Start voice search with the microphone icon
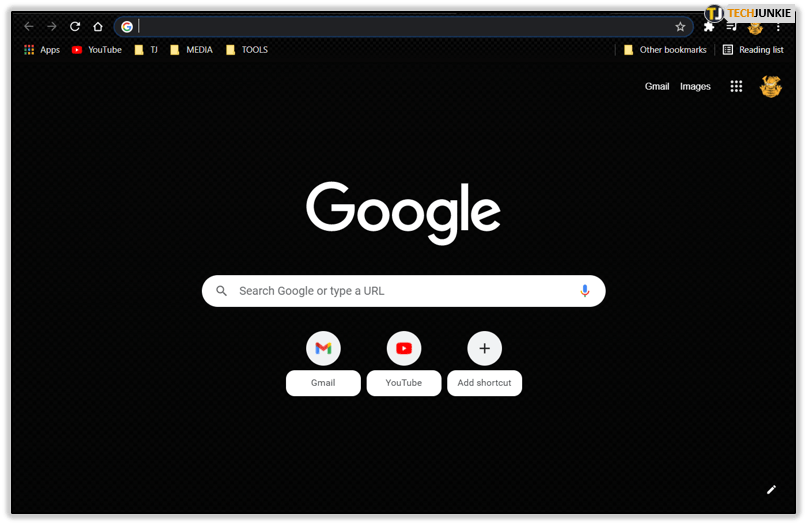 click(585, 291)
